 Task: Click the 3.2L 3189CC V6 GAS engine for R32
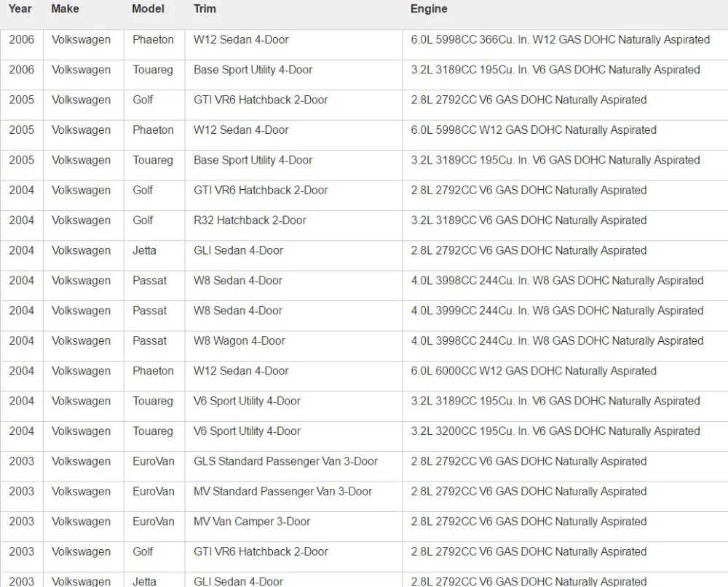tap(529, 220)
